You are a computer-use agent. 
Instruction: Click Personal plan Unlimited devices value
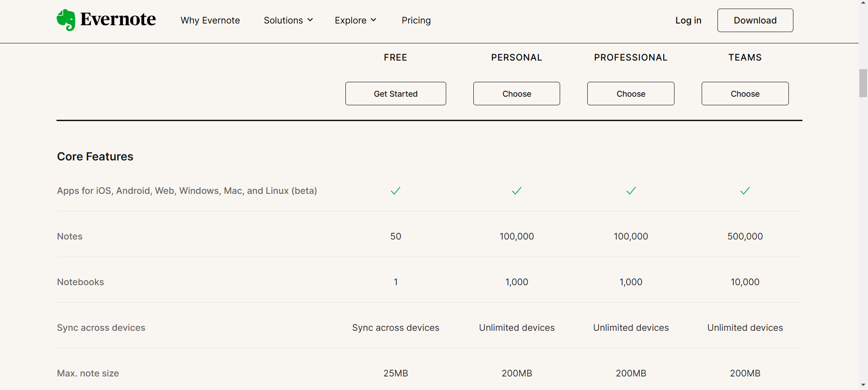[517, 328]
